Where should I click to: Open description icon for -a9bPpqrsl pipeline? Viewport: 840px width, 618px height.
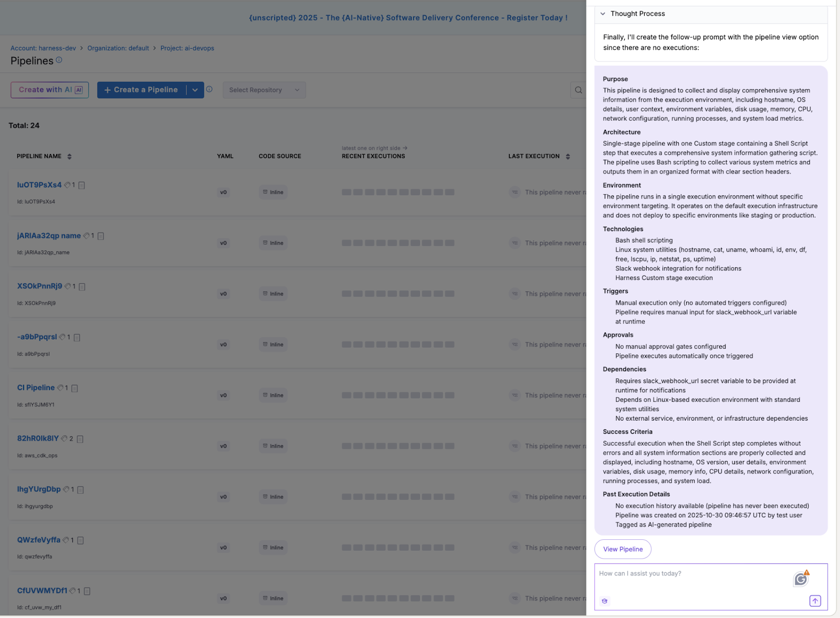77,338
